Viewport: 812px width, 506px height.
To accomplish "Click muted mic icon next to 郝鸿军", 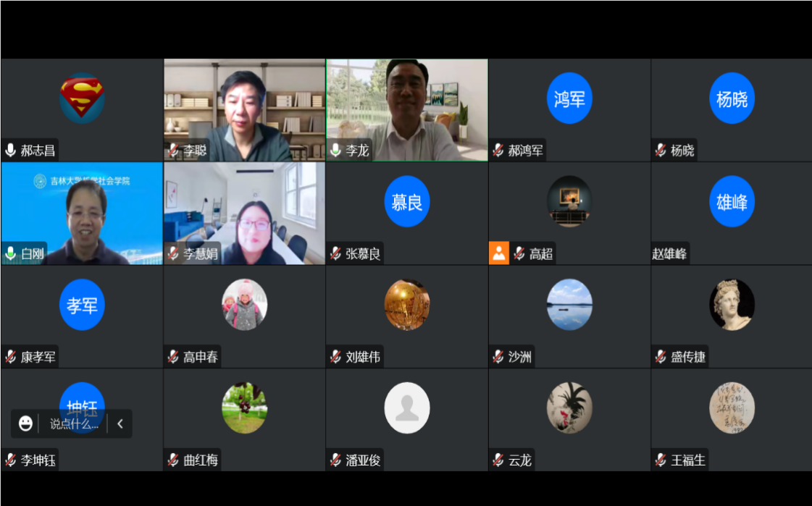I will coord(498,151).
